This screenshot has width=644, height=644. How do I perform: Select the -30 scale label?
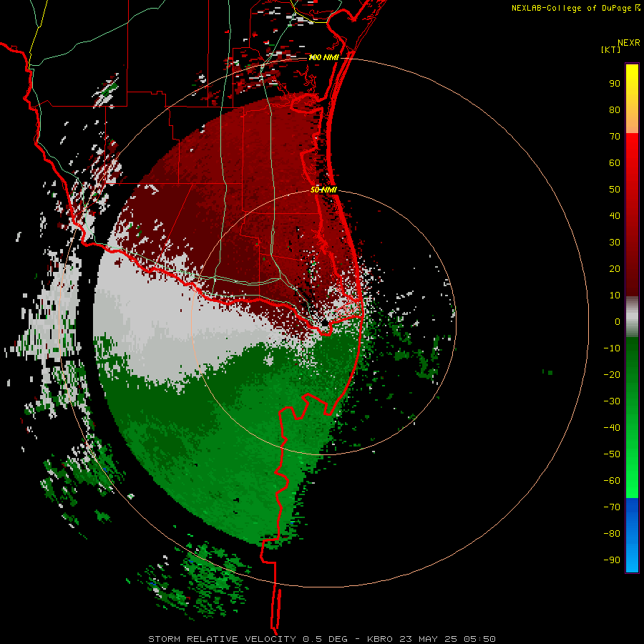point(612,401)
